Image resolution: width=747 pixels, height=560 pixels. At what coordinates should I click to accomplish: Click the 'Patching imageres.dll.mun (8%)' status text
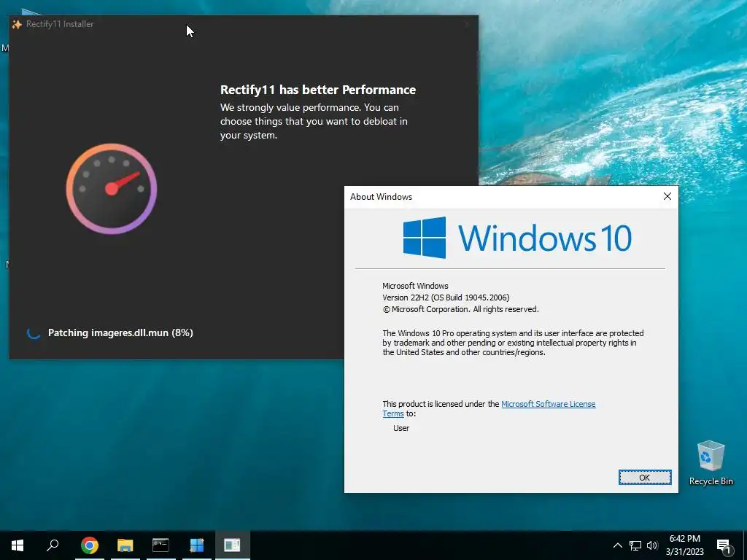pyautogui.click(x=120, y=332)
